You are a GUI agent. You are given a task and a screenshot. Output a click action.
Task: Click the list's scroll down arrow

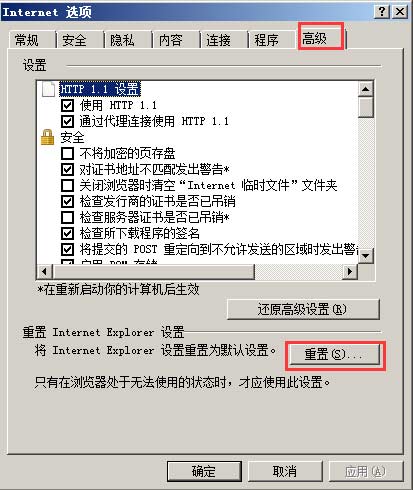point(366,256)
